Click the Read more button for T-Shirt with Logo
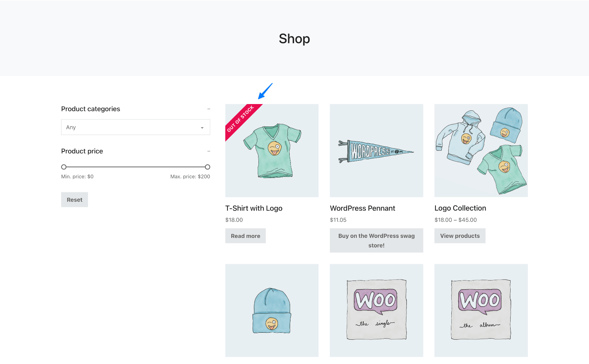This screenshot has height=364, width=589. click(245, 236)
